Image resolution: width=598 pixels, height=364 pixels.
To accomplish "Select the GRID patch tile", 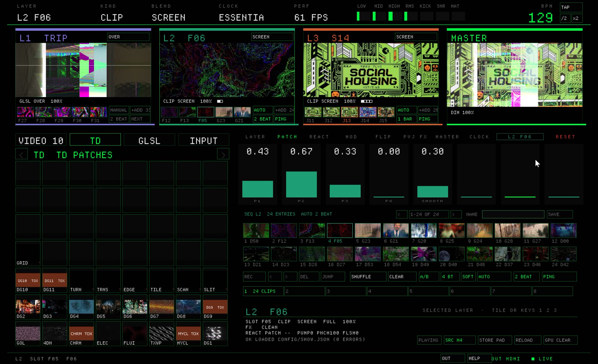I will click(28, 253).
